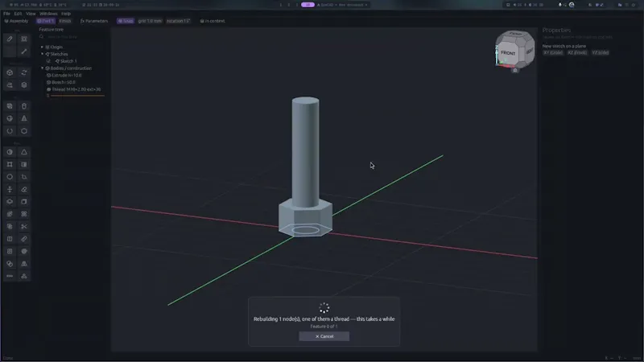The image size is (644, 362).
Task: Open the ellipsis more-tools icon
Action: (x=10, y=276)
